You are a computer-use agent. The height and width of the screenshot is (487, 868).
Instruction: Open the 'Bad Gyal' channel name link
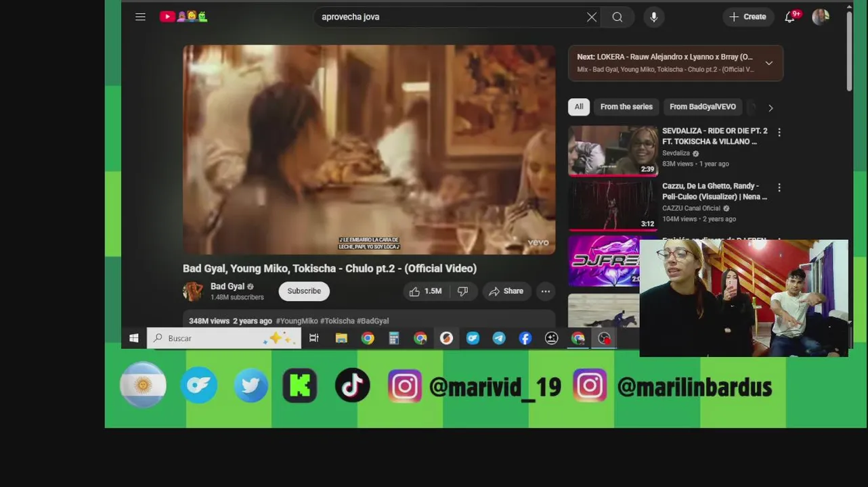(x=227, y=286)
